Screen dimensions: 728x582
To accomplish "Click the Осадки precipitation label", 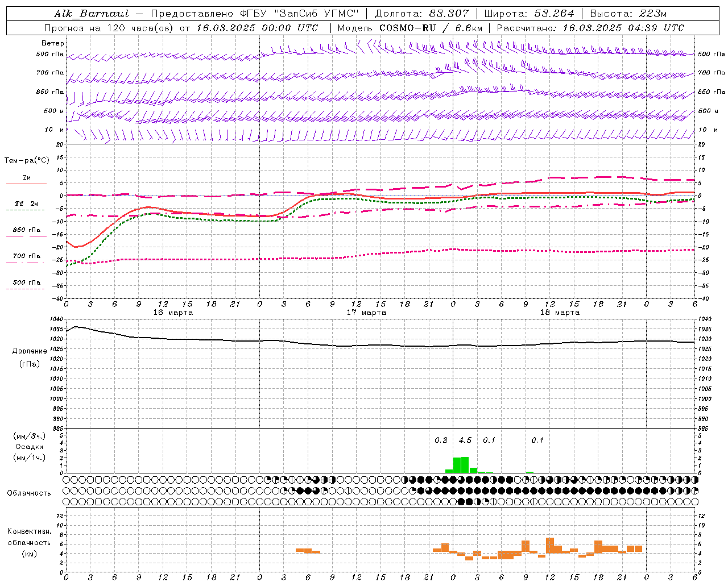I will click(x=30, y=447).
